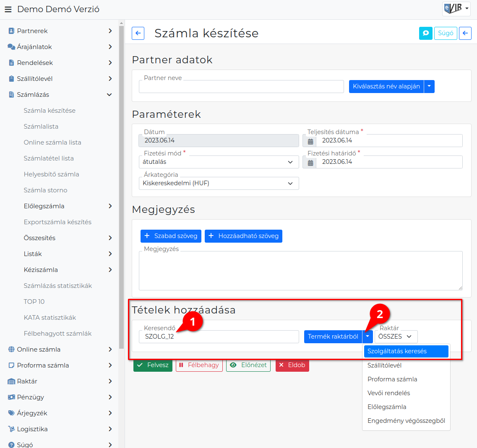
Task: Open the hamburger menu icon
Action: pos(8,9)
